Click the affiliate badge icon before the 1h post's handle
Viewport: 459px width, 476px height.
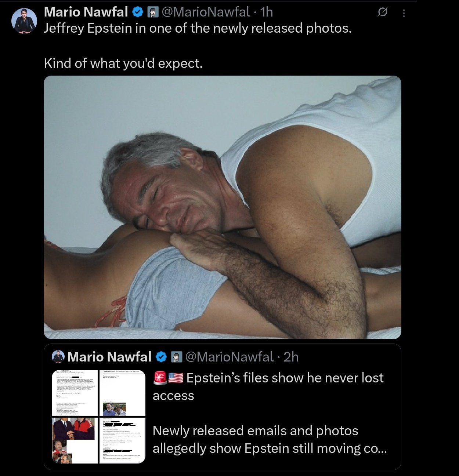pyautogui.click(x=153, y=13)
